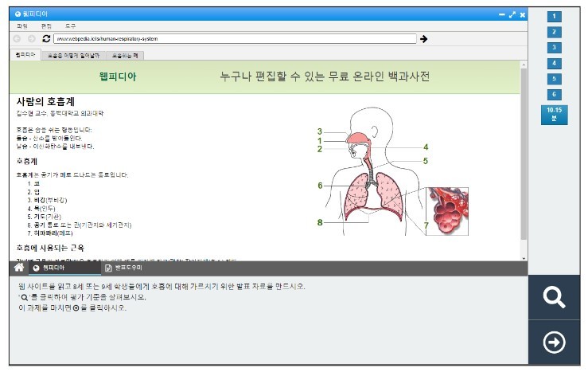Minimize the 웹피디아 browser window

[x=502, y=14]
